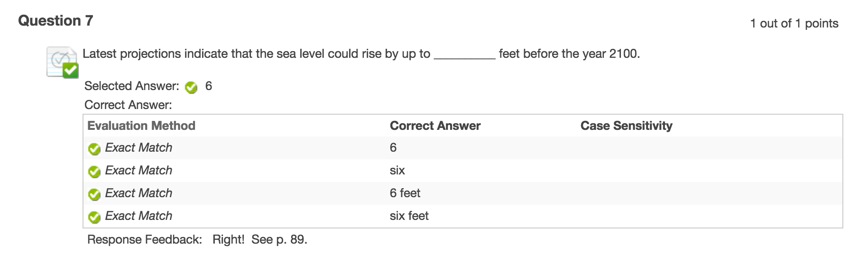
Task: Click the question type icon with green check
Action: pos(62,62)
